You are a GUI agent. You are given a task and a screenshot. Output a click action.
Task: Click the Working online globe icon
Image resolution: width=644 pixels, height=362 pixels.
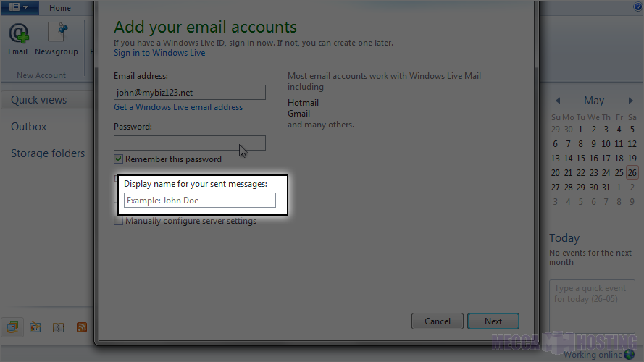tap(629, 355)
